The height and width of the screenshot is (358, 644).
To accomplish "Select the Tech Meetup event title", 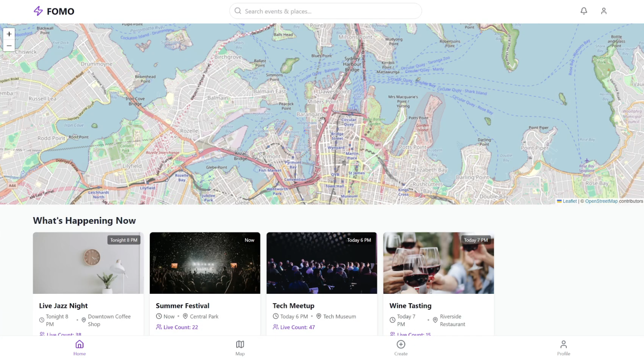I will pos(293,306).
